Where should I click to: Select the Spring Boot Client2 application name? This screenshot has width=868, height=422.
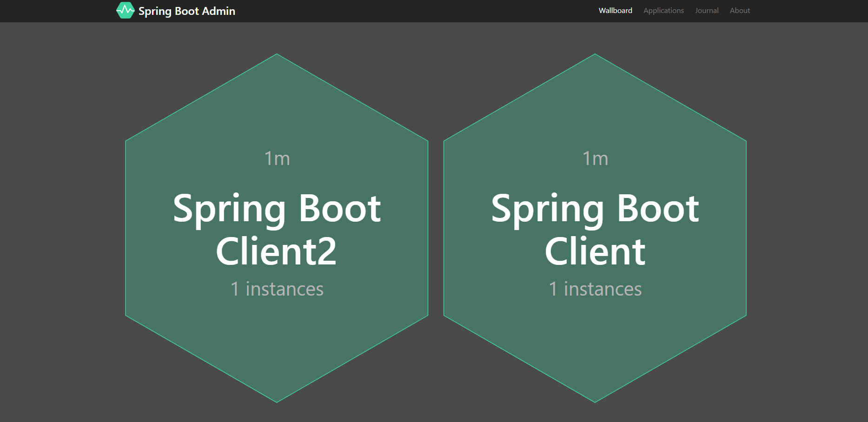coord(277,228)
